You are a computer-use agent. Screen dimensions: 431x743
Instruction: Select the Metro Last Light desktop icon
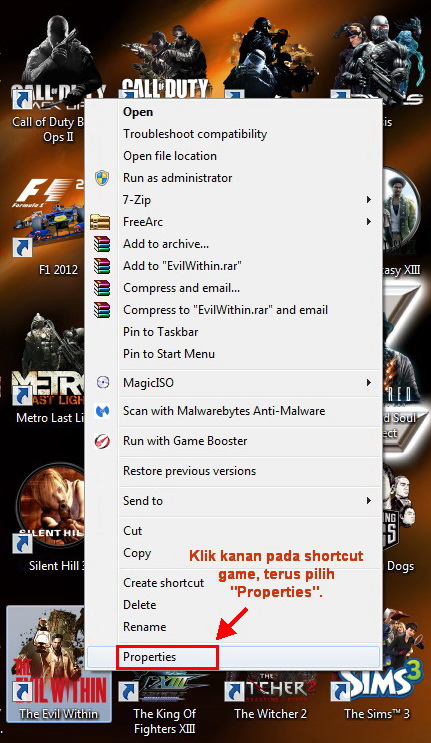[48, 370]
